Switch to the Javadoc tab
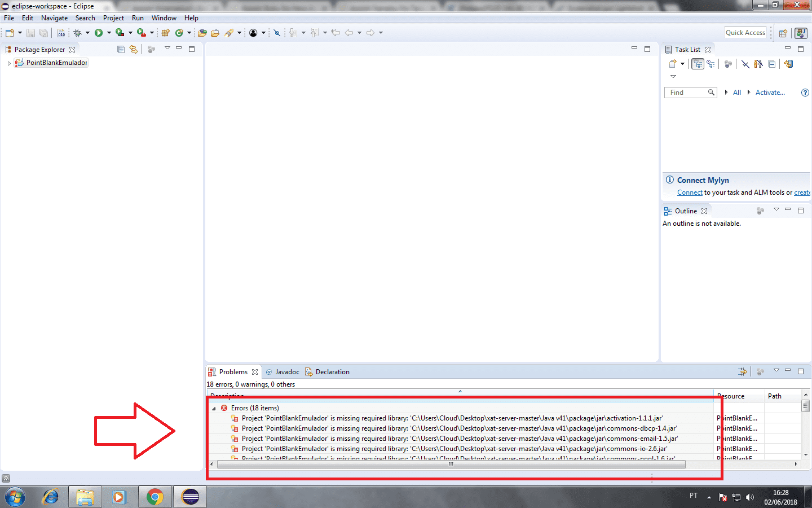 pyautogui.click(x=283, y=372)
